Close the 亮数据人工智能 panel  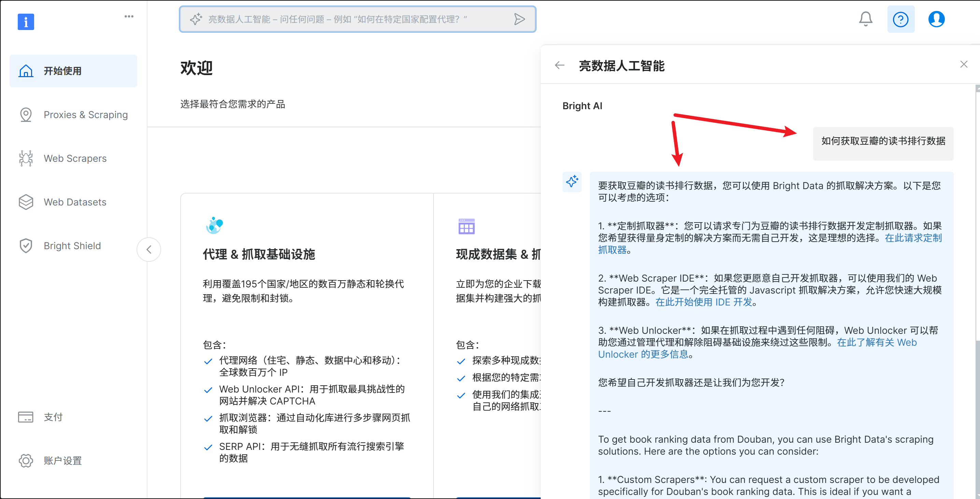tap(963, 64)
